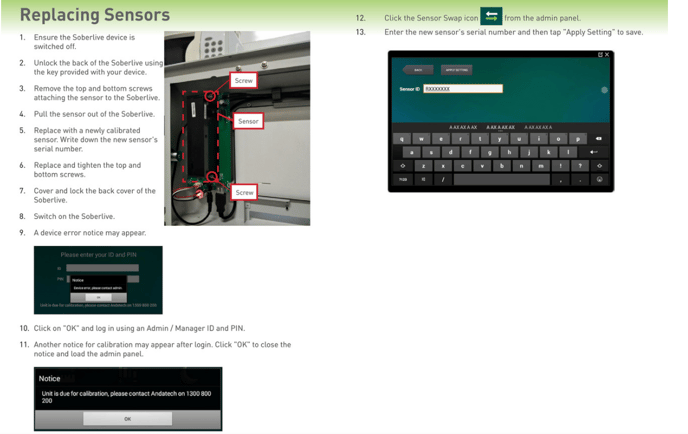Tap the w key

[421, 139]
